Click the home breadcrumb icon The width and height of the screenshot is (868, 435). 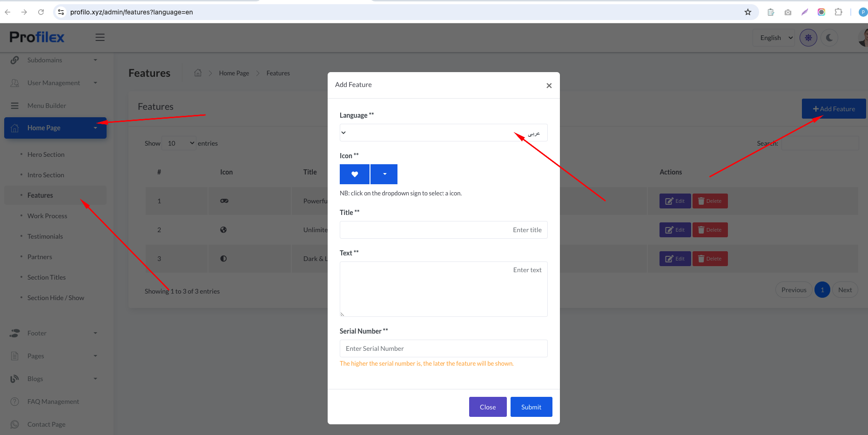click(198, 73)
